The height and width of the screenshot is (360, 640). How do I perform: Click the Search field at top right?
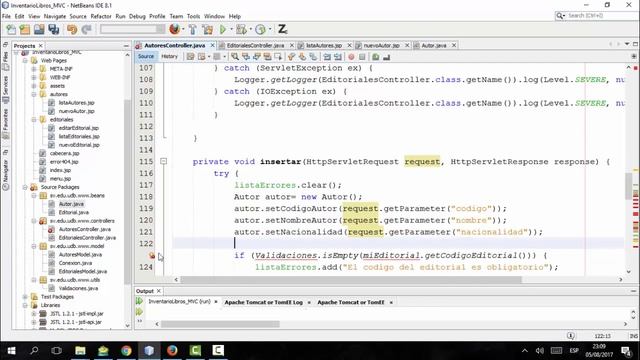(x=597, y=16)
